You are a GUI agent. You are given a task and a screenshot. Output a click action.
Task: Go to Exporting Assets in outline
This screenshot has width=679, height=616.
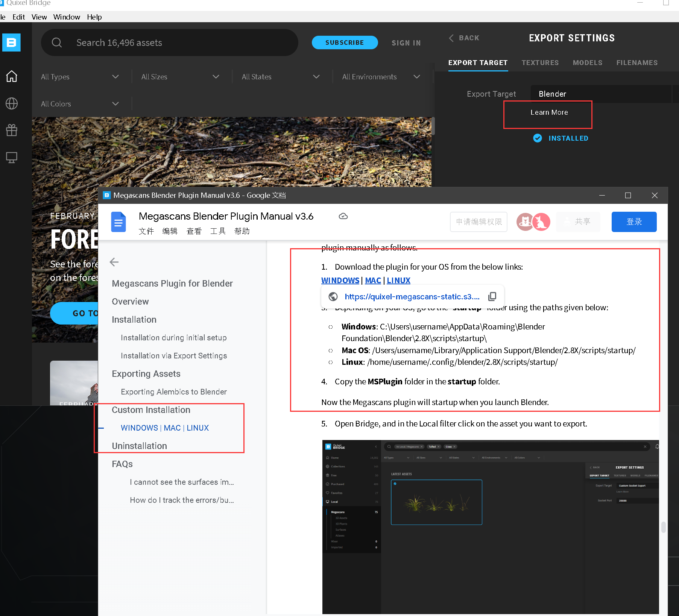click(x=146, y=374)
